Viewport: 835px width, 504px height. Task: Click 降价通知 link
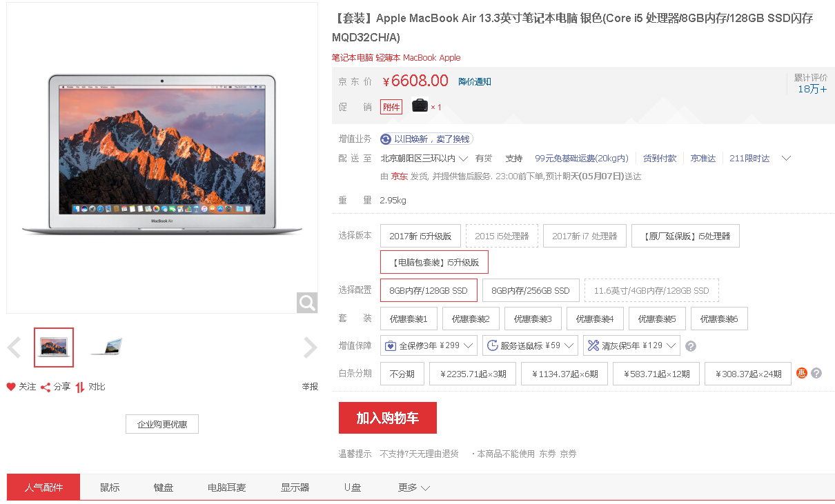click(475, 81)
